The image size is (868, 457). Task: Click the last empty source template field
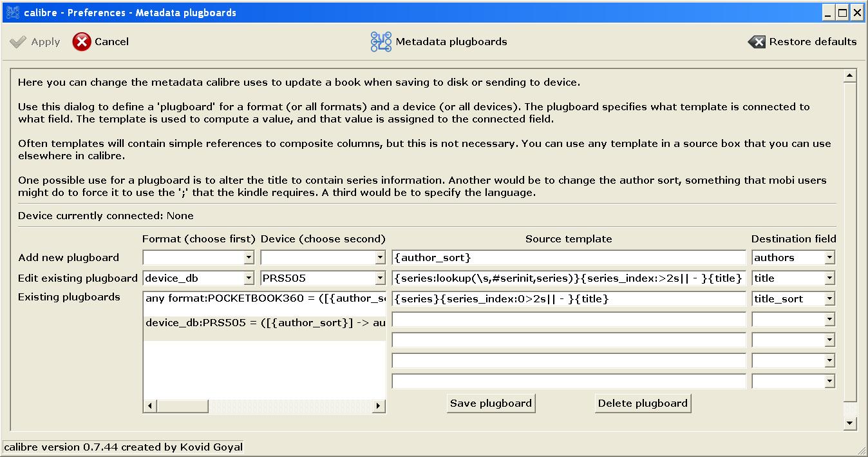click(569, 382)
